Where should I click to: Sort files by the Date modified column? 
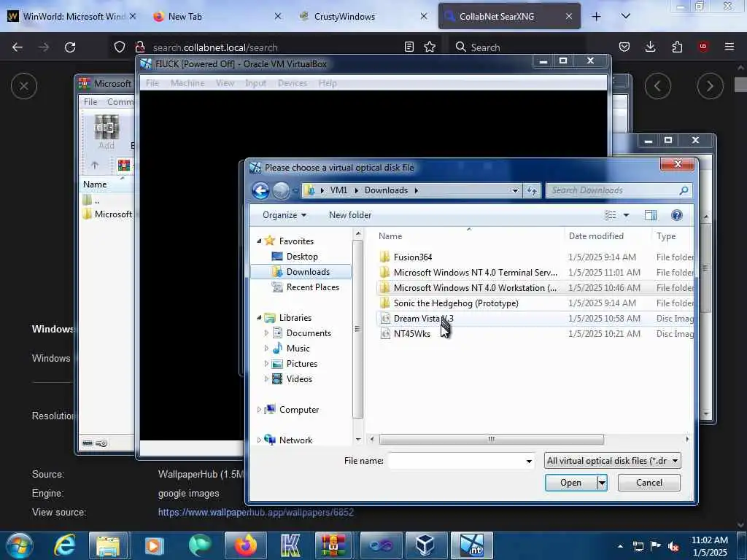596,236
